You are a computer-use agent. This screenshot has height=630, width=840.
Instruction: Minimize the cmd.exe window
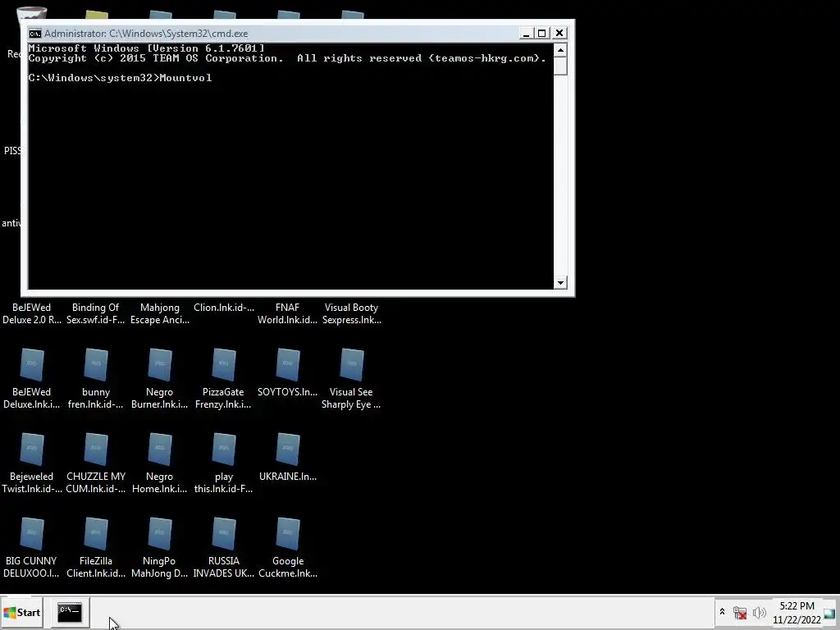click(526, 33)
